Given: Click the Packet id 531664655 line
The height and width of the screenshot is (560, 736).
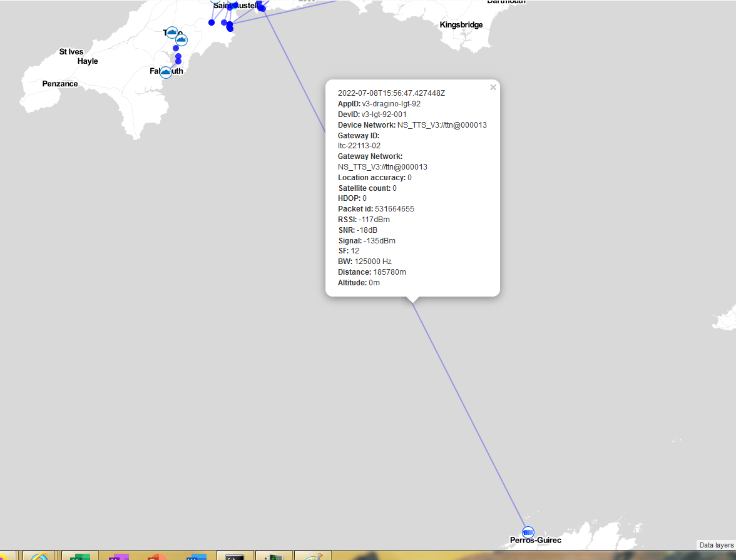Looking at the screenshot, I should point(376,209).
